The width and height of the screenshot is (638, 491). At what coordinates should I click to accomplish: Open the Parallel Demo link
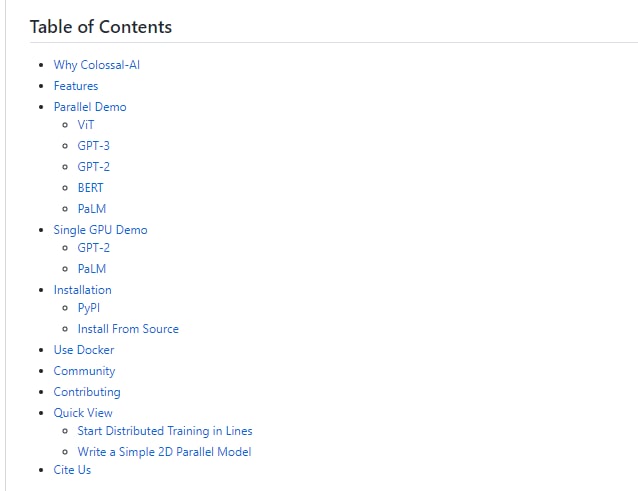click(x=90, y=107)
